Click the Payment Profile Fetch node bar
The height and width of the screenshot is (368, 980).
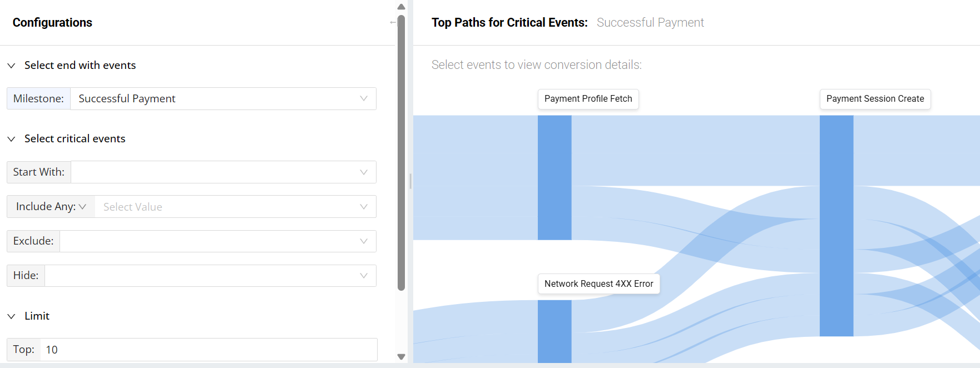click(555, 178)
